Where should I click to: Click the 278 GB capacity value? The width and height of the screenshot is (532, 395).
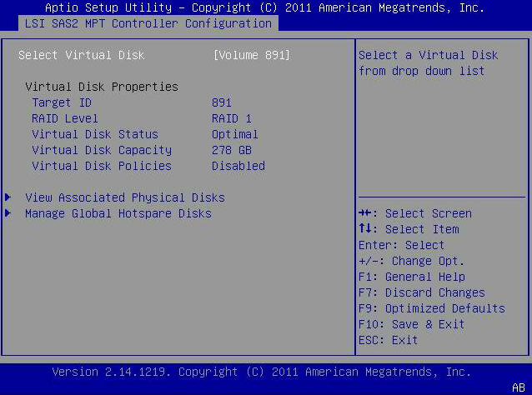pos(232,150)
